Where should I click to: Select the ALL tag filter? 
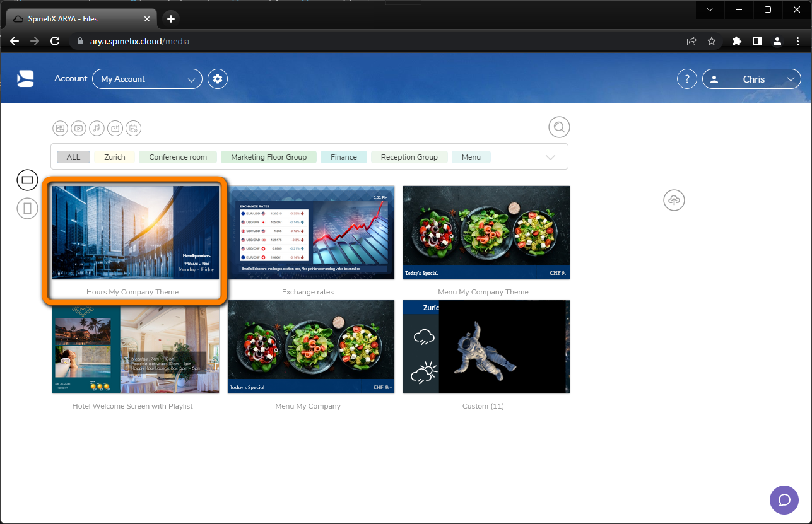point(73,156)
